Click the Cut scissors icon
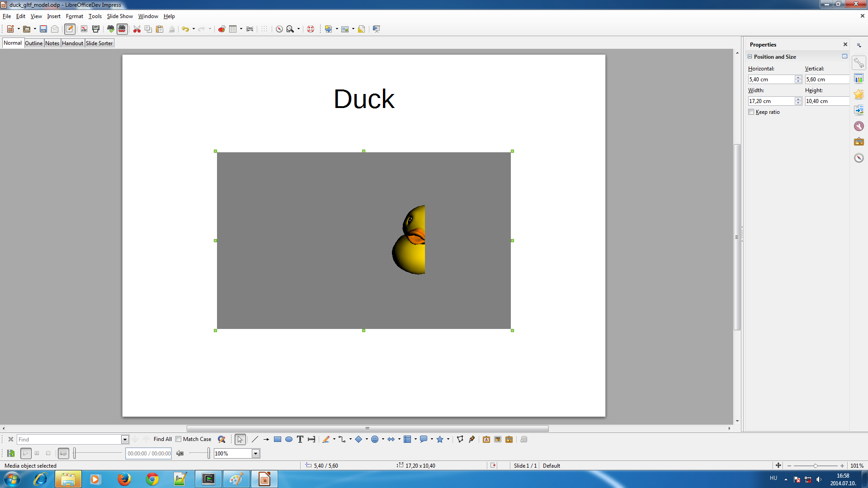The image size is (868, 488). [x=137, y=29]
